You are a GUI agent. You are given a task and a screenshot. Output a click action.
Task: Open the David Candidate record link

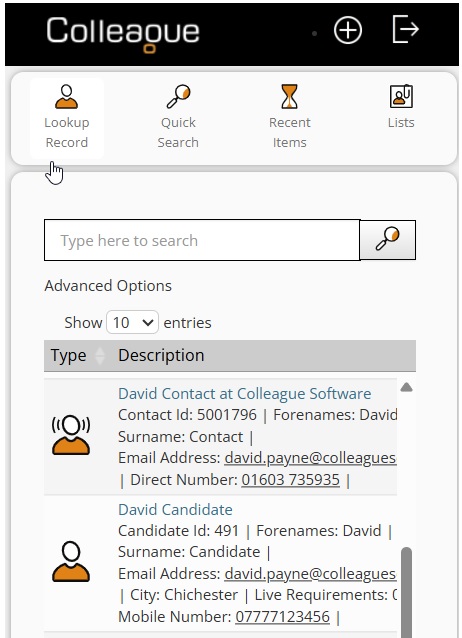click(175, 509)
